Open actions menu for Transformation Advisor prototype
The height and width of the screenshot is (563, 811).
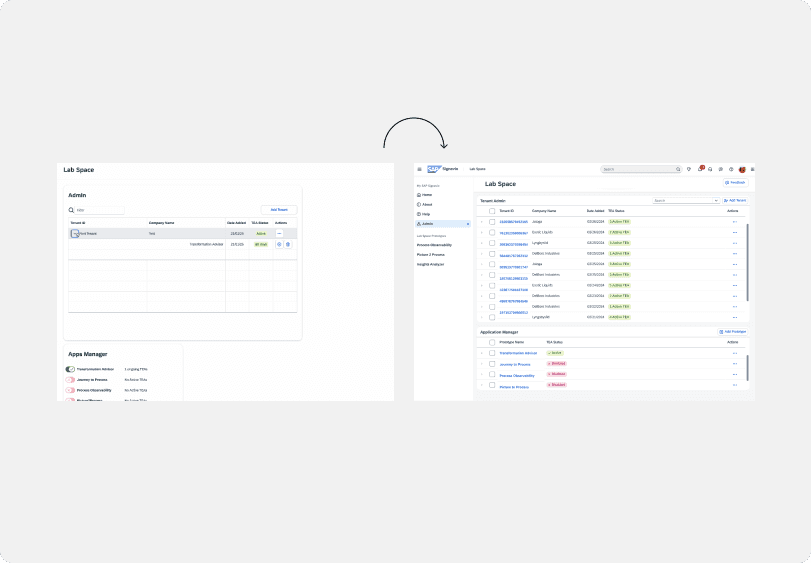pos(734,354)
